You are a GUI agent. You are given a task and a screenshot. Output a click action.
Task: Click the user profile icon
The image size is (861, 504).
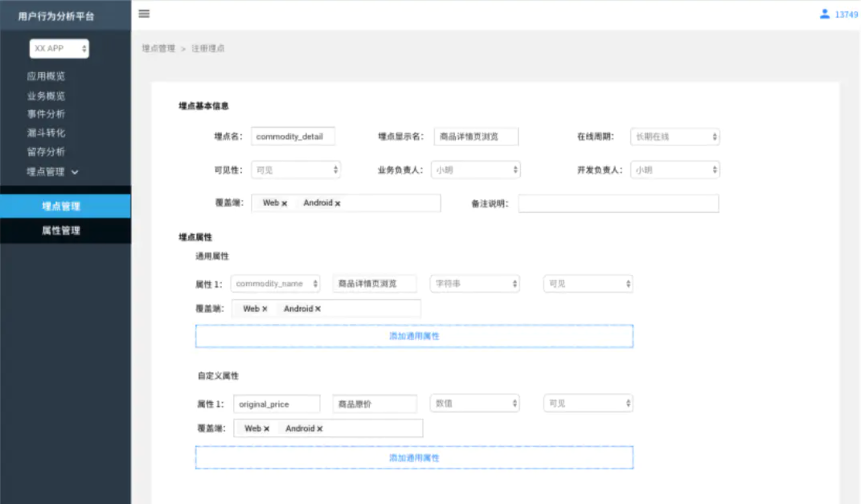click(x=824, y=14)
